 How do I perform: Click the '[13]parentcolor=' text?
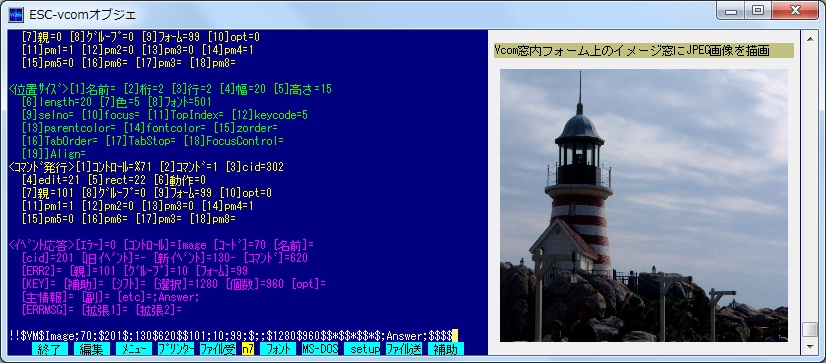pyautogui.click(x=69, y=128)
